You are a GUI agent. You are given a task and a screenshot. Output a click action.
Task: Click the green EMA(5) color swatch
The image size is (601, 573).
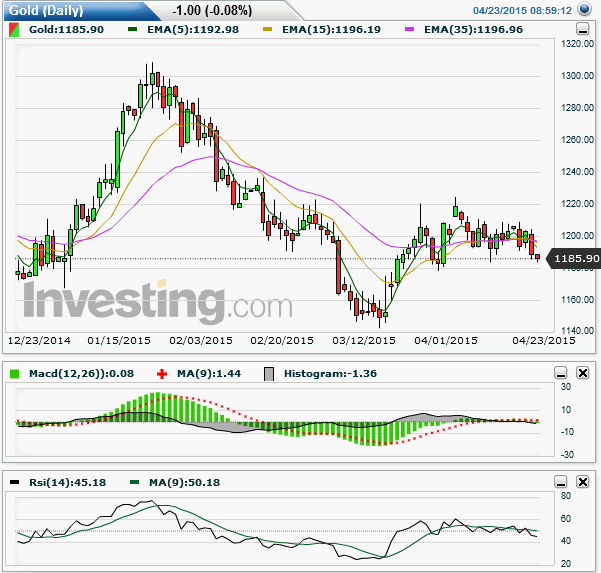click(x=132, y=29)
